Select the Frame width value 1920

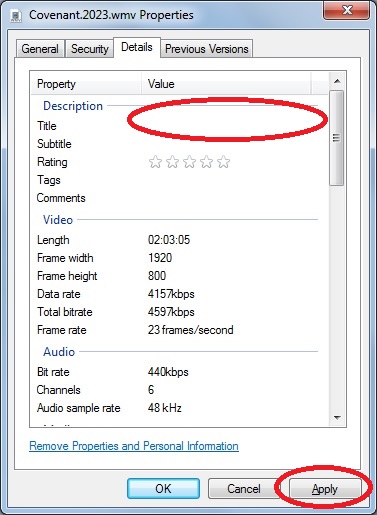point(160,258)
